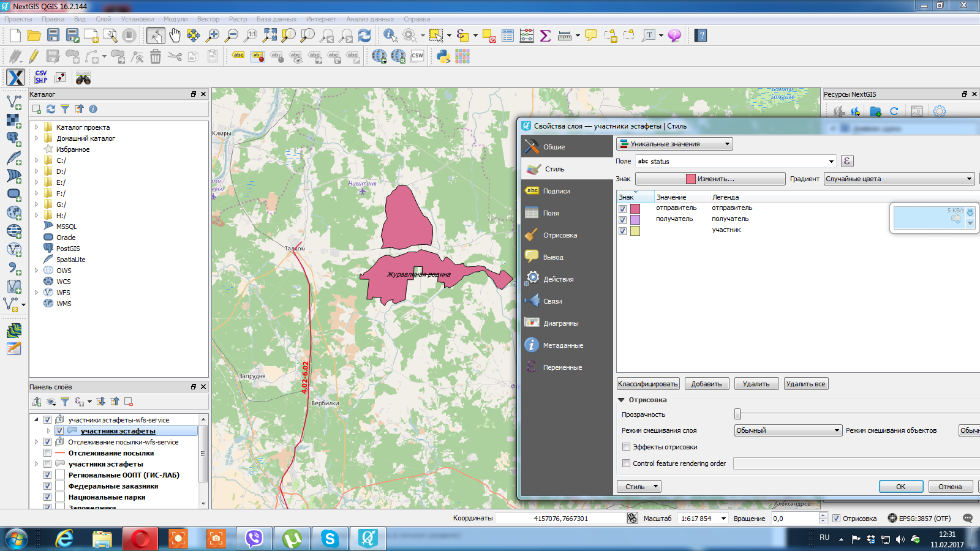Open the Случайные цвета gradient dropdown
This screenshot has width=980, height=551.
[x=899, y=179]
